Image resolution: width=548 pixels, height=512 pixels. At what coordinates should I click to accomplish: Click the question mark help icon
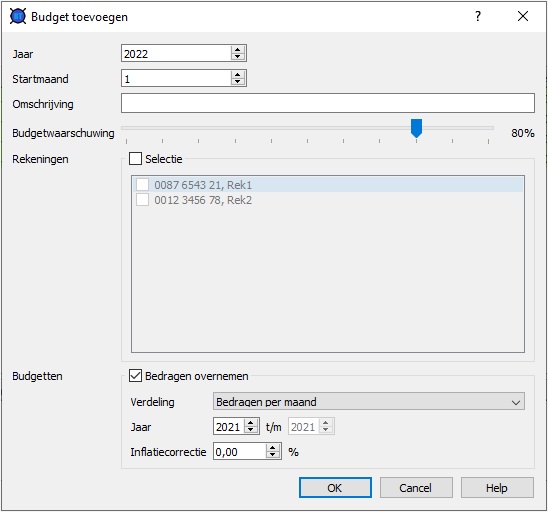[x=478, y=16]
